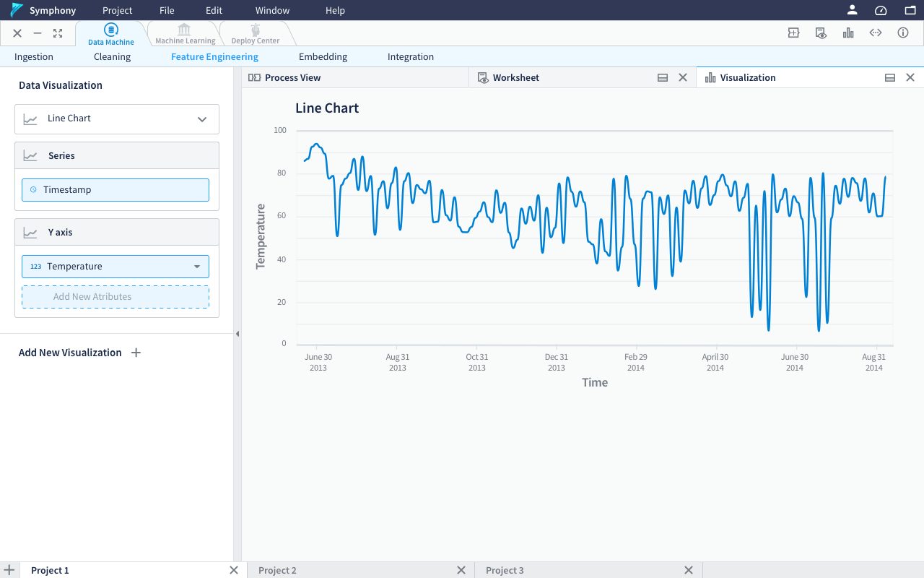Viewport: 924px width, 578px height.
Task: Click Add New Atributes button
Action: coord(115,297)
